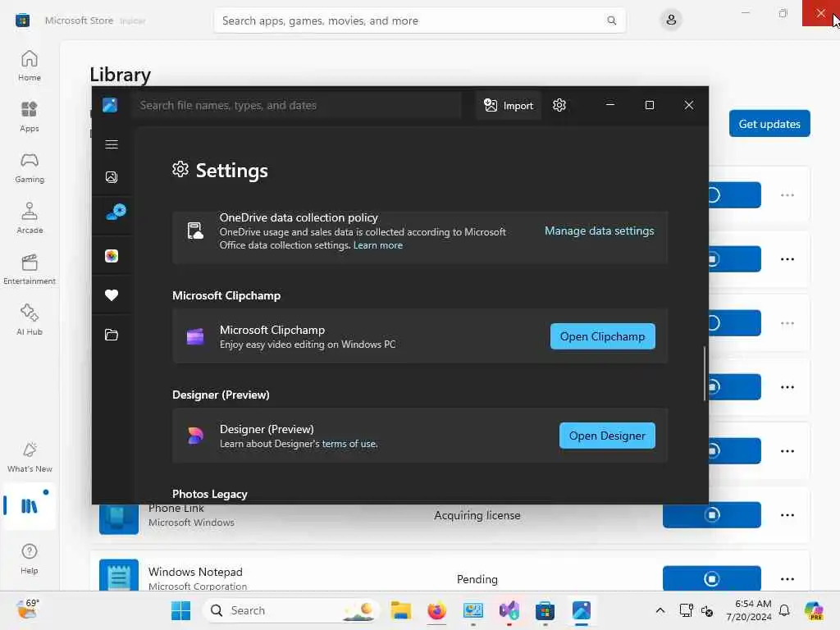The image size is (840, 630).
Task: Open the Store user account profile
Action: pos(671,21)
